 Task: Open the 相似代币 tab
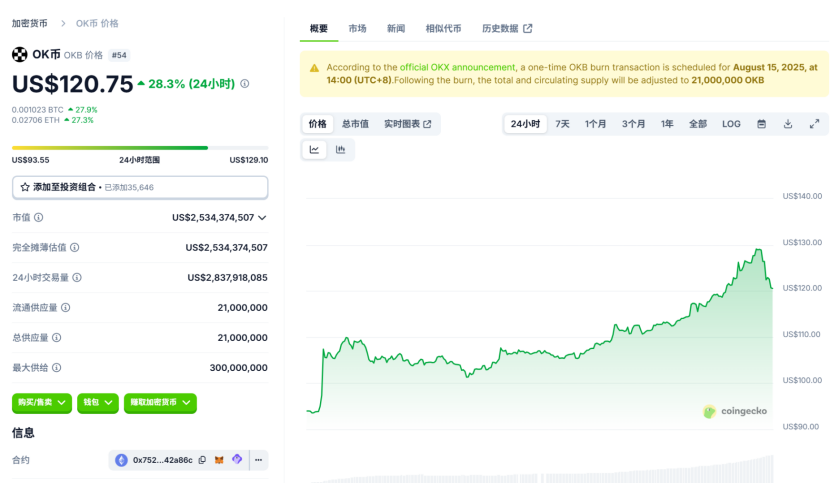pyautogui.click(x=444, y=29)
